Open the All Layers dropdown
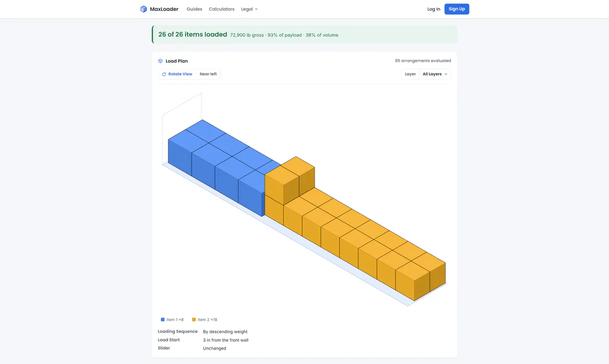The image size is (609, 364). pos(435,74)
